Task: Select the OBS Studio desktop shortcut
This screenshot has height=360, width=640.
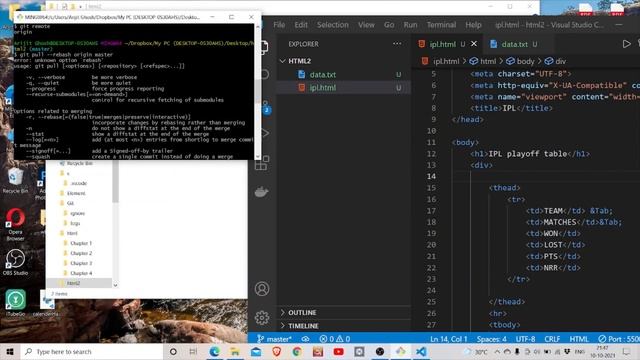Action: pyautogui.click(x=15, y=262)
